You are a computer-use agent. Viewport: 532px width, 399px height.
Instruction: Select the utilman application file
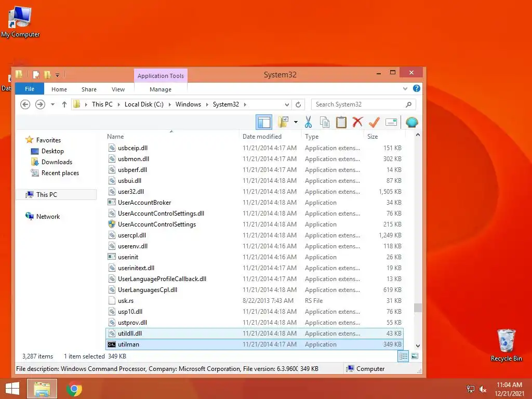click(255, 344)
